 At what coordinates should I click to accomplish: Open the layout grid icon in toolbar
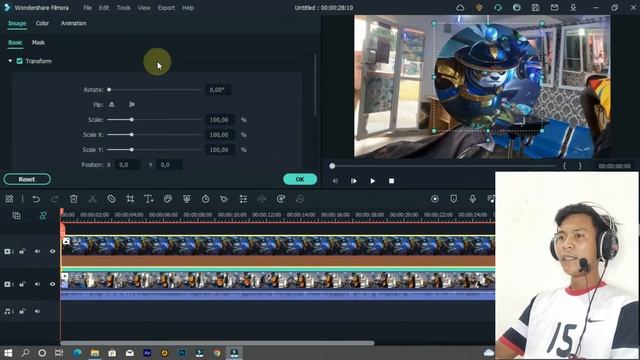coord(9,199)
